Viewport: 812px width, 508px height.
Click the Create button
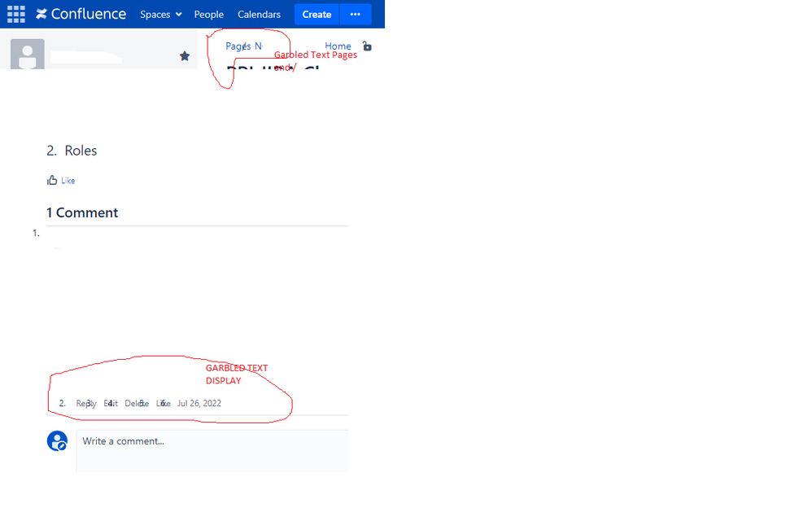click(317, 15)
